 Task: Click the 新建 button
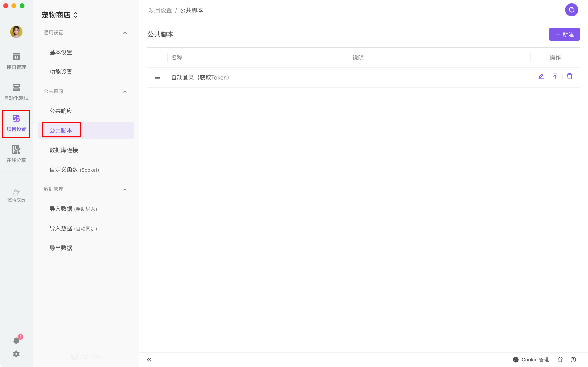[x=564, y=34]
